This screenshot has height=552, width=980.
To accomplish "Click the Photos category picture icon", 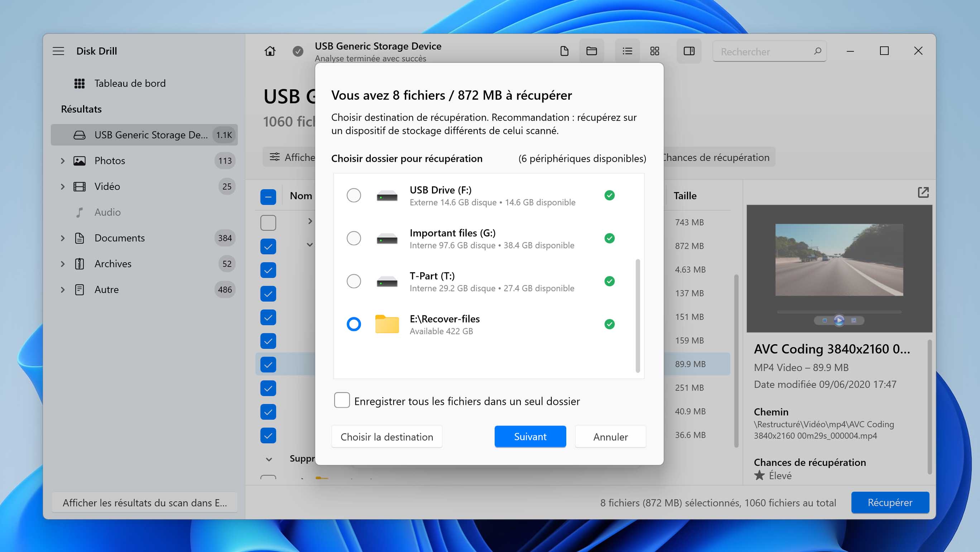I will click(x=80, y=161).
